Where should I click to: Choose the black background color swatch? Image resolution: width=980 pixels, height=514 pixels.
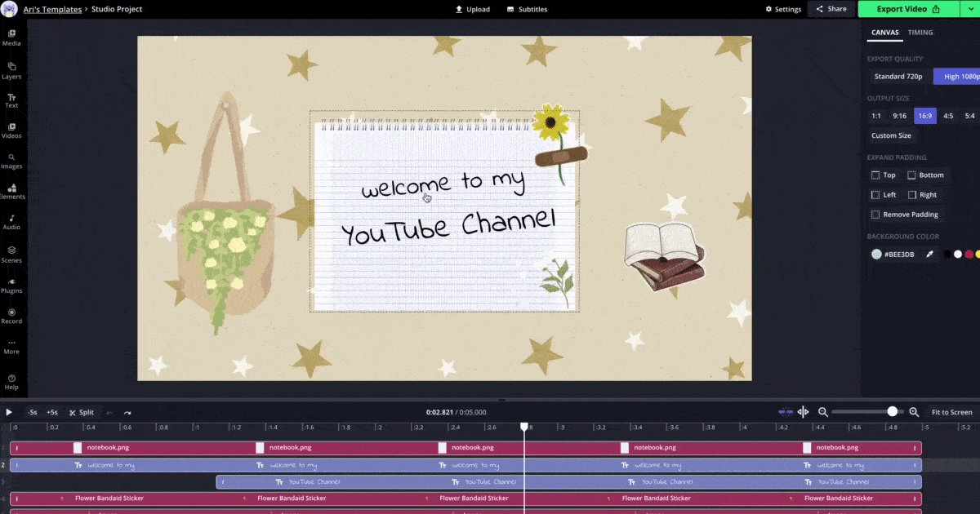[x=947, y=255]
